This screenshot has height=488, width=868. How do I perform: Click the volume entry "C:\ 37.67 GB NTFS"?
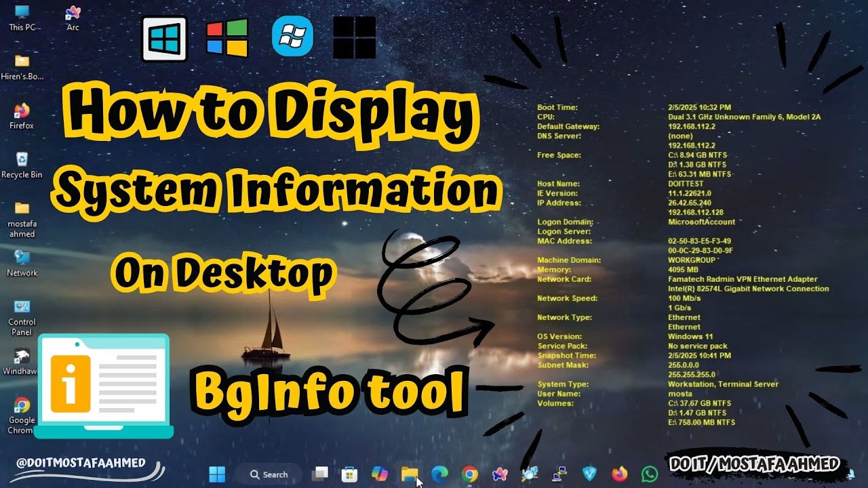(x=700, y=403)
